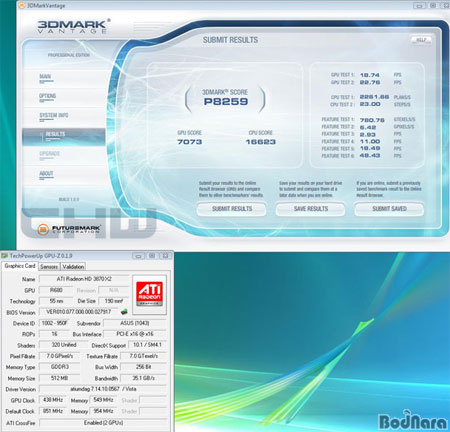Click the Default Clock field '851 MHz'
The height and width of the screenshot is (432, 450).
click(x=53, y=411)
